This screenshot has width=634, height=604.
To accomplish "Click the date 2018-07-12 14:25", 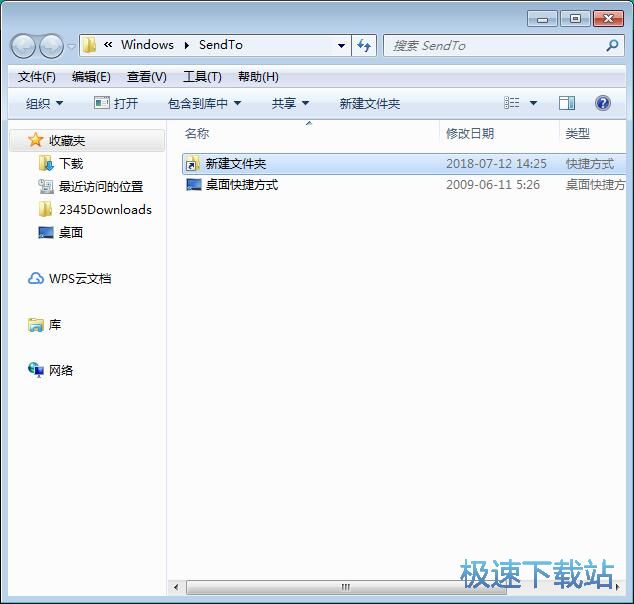I will click(496, 164).
